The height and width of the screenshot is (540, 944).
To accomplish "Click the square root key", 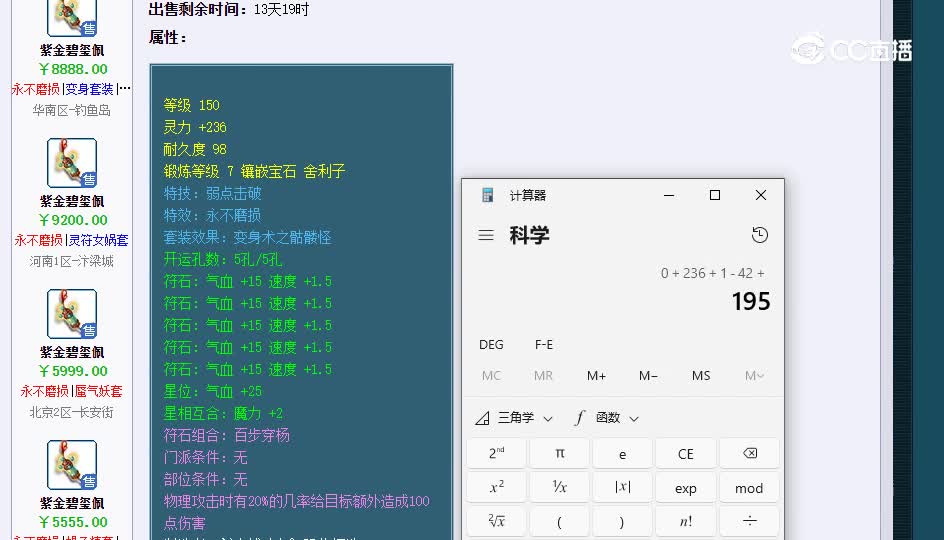I will 496,521.
